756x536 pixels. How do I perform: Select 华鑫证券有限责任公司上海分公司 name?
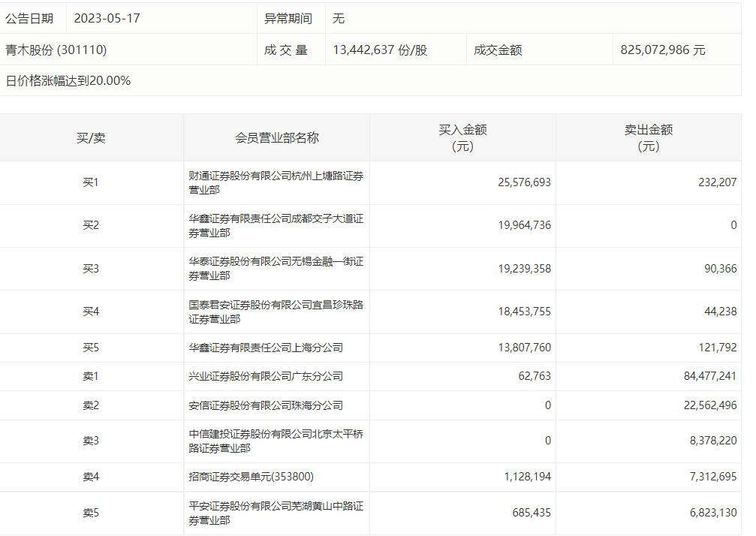pyautogui.click(x=266, y=348)
